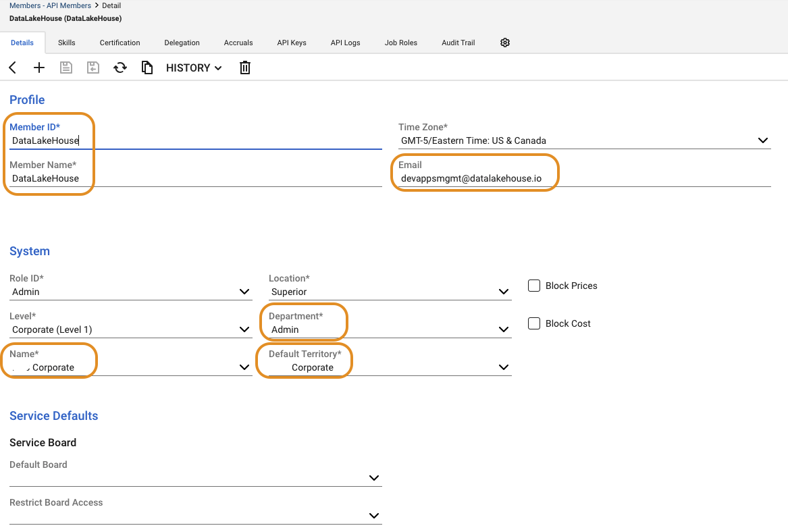Switch to the API Keys tab
Viewport: 788px width, 532px height.
292,43
